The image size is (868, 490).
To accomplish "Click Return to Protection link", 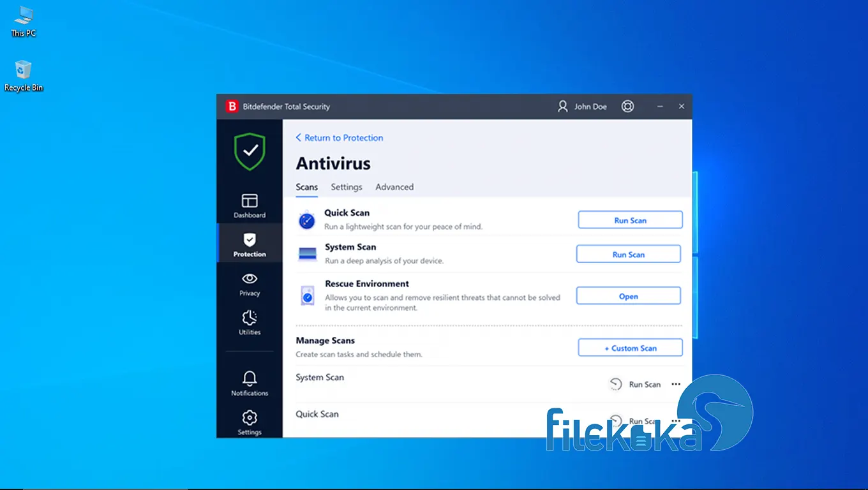I will coord(340,138).
